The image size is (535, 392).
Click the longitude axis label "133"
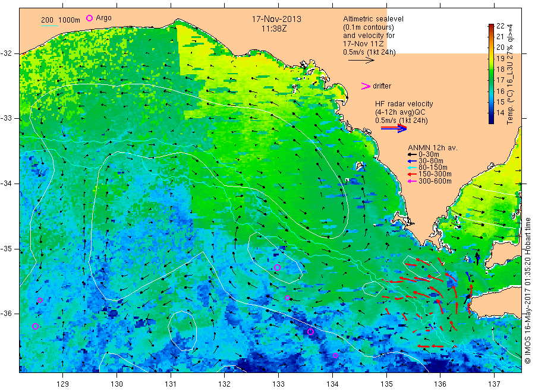(x=278, y=384)
